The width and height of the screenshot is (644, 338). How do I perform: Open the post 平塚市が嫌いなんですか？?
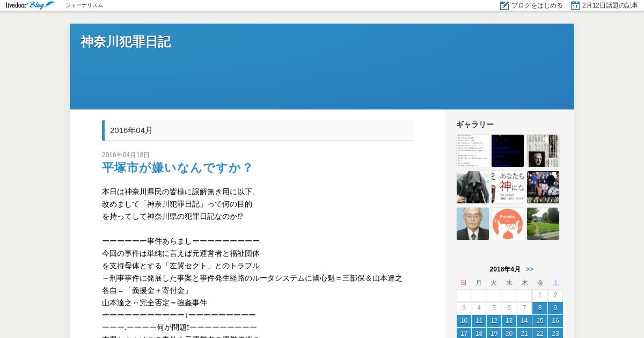click(178, 167)
